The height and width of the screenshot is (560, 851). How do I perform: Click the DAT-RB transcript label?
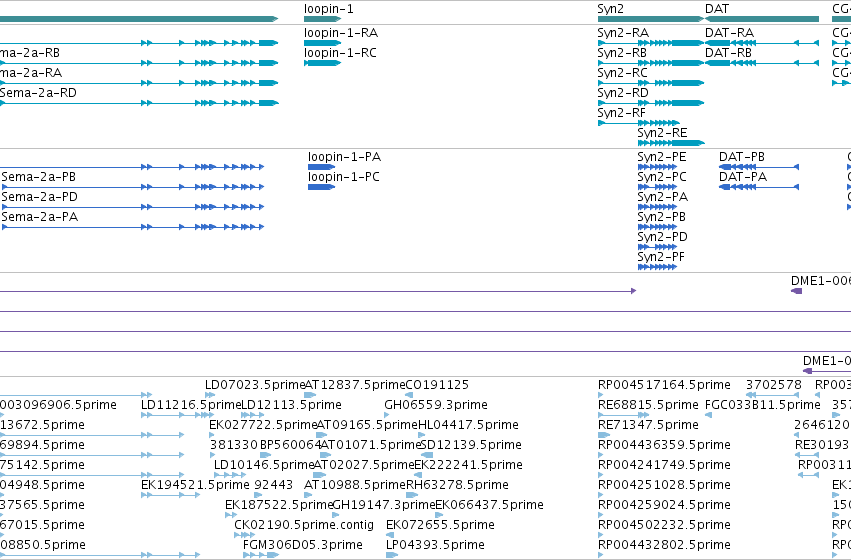(728, 53)
